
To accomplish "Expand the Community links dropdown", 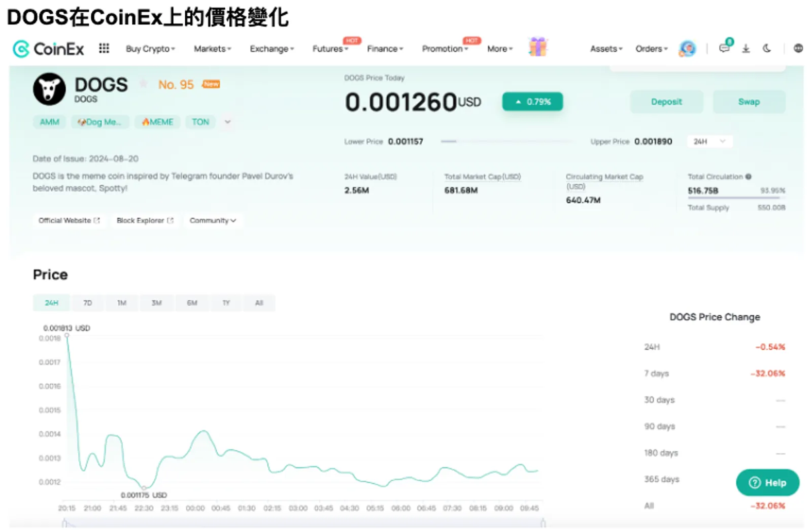I will click(213, 220).
